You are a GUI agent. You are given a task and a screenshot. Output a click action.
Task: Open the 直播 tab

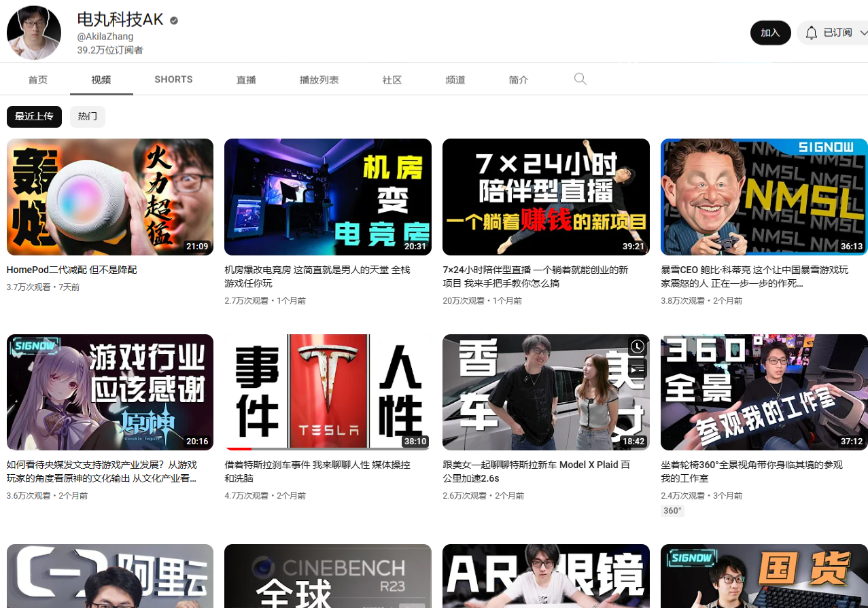[x=246, y=79]
